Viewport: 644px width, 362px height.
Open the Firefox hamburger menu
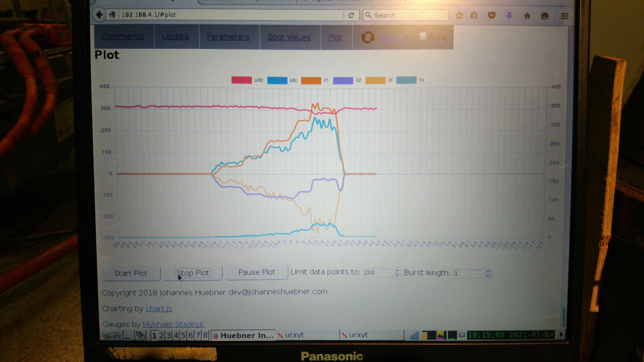click(564, 16)
